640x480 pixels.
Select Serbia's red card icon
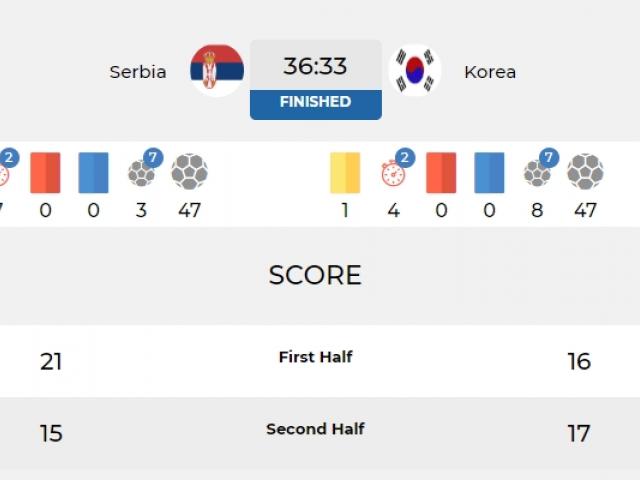pyautogui.click(x=45, y=173)
